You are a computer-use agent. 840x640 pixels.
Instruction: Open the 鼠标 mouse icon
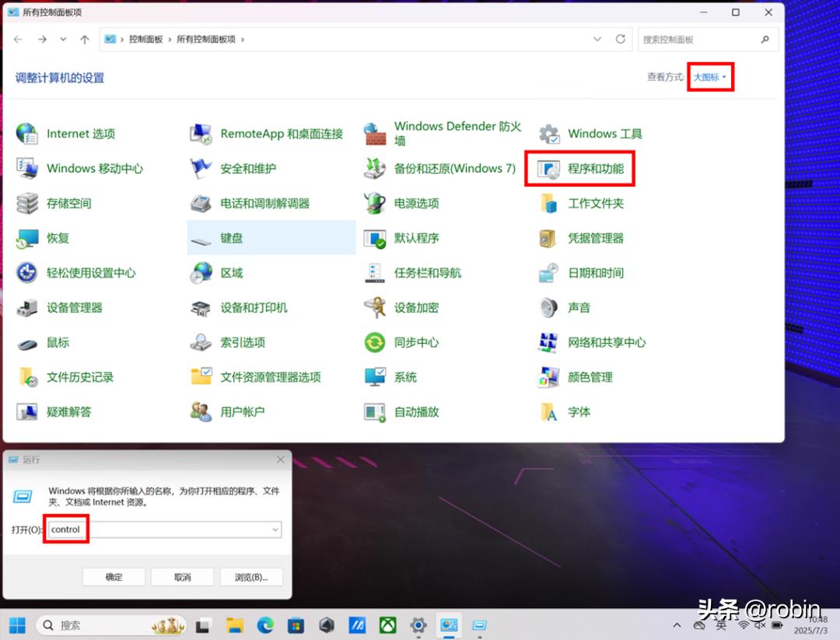[x=26, y=344]
